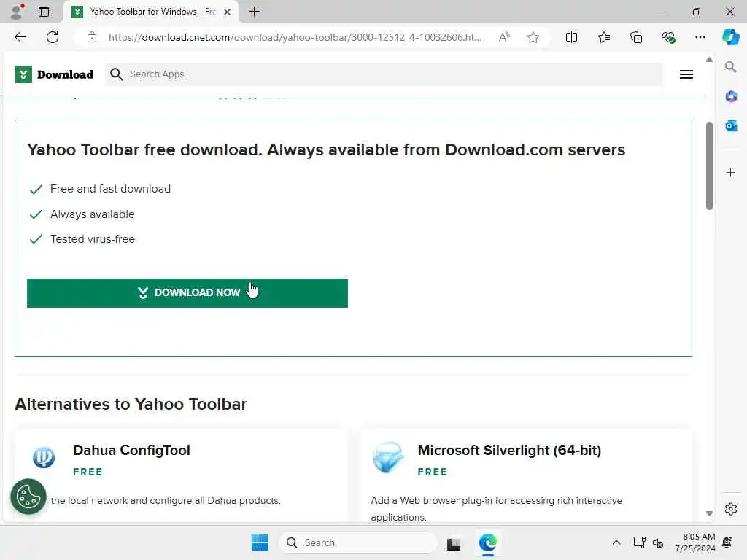
Task: Click the DOWNLOAD NOW button
Action: click(187, 293)
